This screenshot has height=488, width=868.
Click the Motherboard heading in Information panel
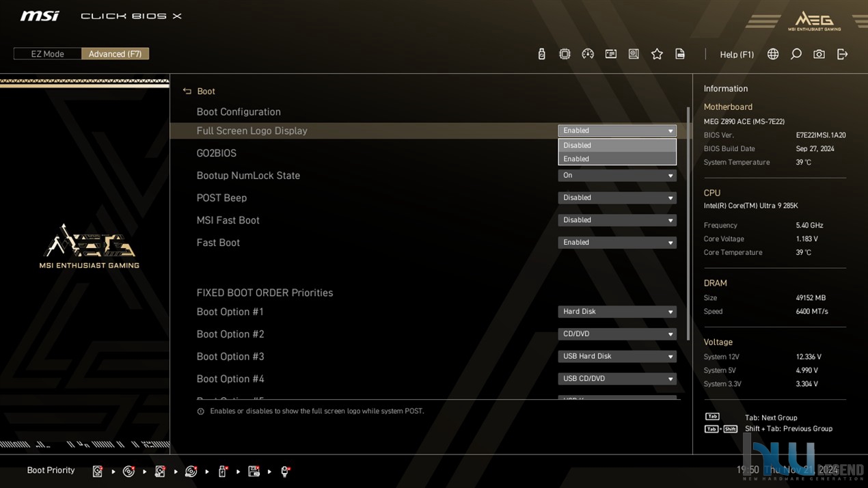(728, 107)
